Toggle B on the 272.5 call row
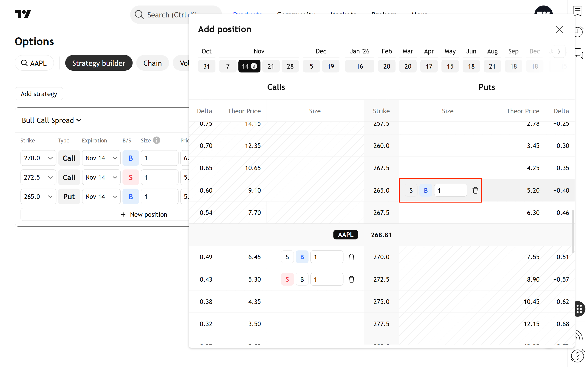This screenshot has width=588, height=367. tap(302, 279)
